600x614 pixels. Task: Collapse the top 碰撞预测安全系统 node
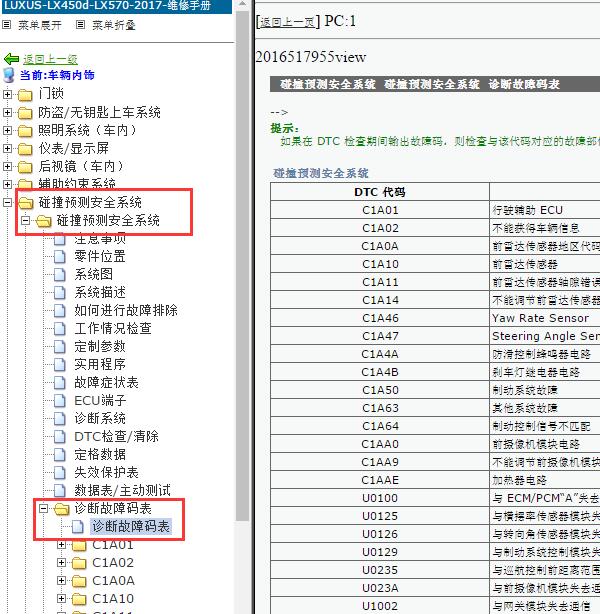point(7,202)
